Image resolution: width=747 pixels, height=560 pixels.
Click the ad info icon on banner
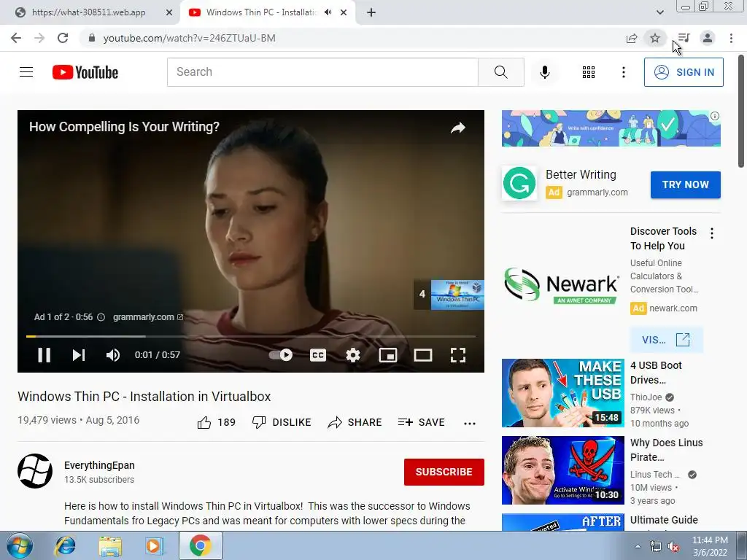click(x=715, y=116)
